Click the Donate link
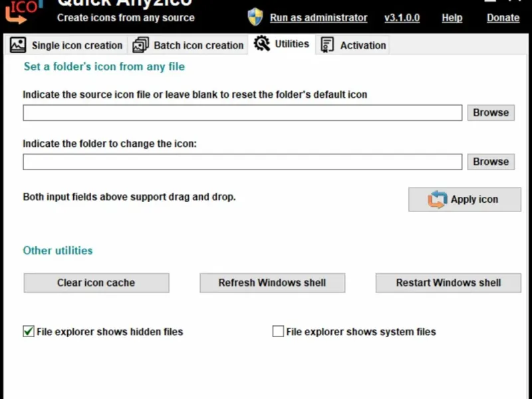 [x=503, y=18]
